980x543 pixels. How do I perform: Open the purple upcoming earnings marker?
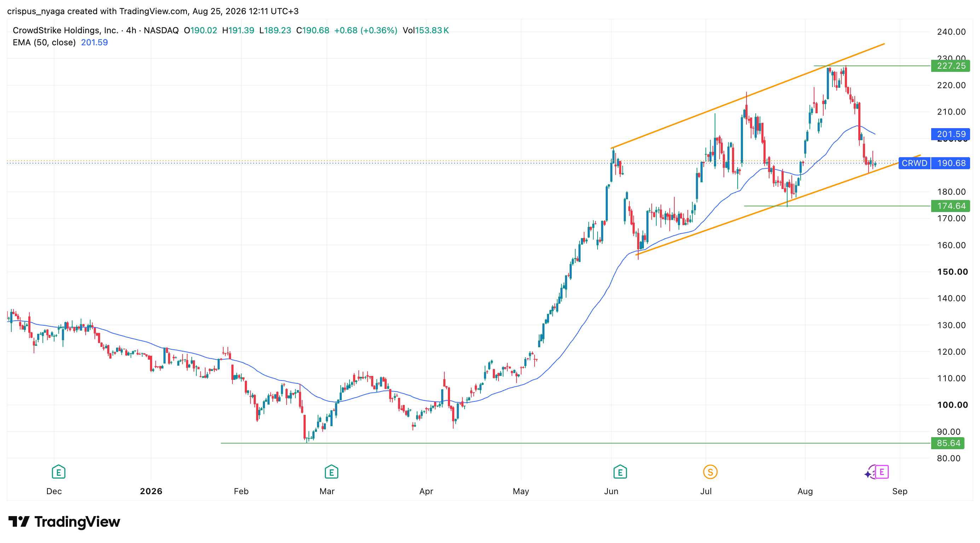881,472
